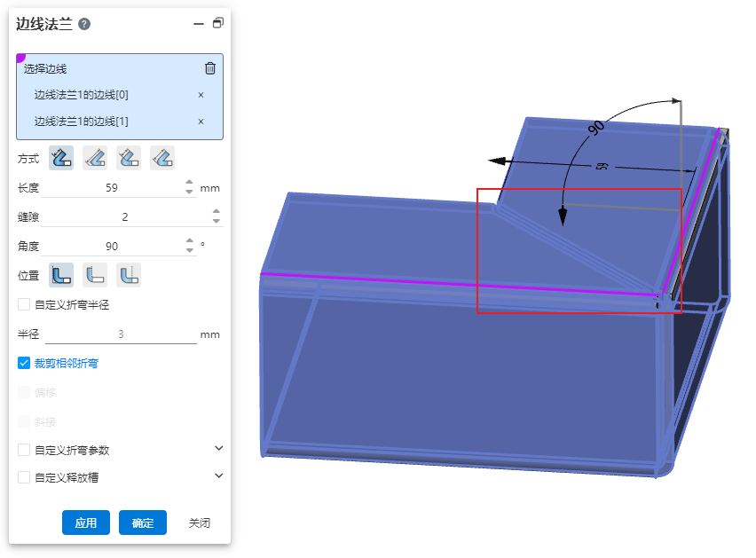Pick the third 方式 flange method icon
The width and height of the screenshot is (756, 558).
coord(129,158)
